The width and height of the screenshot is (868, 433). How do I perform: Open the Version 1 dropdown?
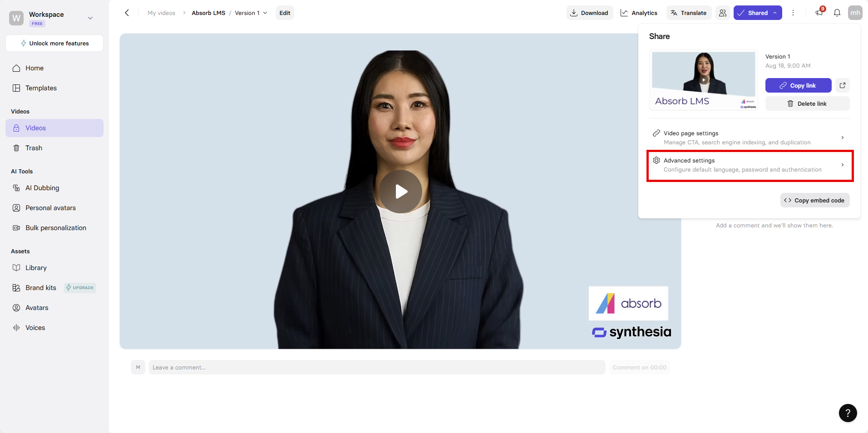(251, 13)
